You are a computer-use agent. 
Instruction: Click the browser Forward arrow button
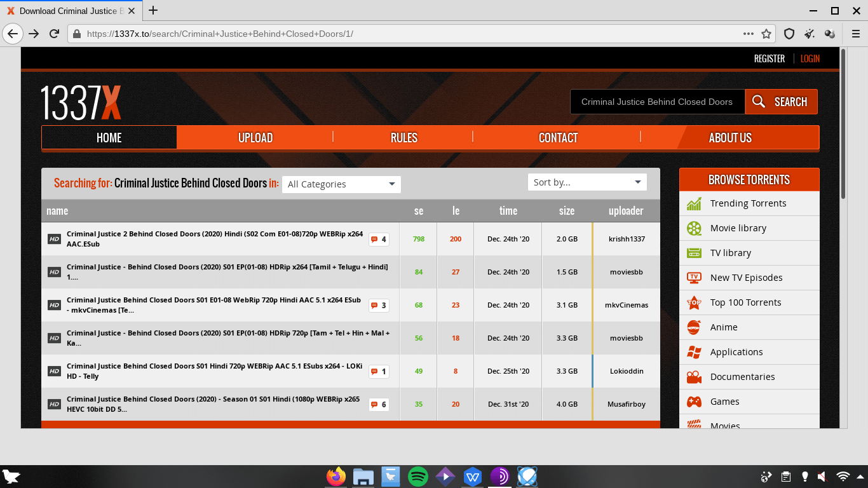[x=34, y=34]
